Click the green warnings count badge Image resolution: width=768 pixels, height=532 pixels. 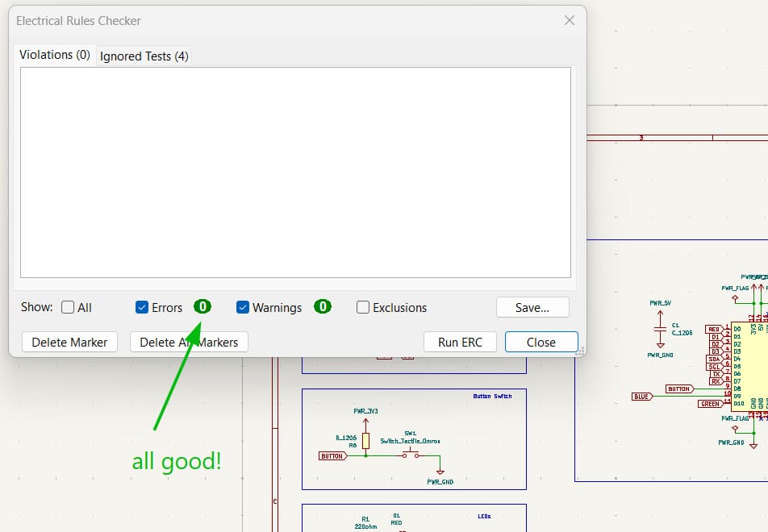(x=323, y=307)
